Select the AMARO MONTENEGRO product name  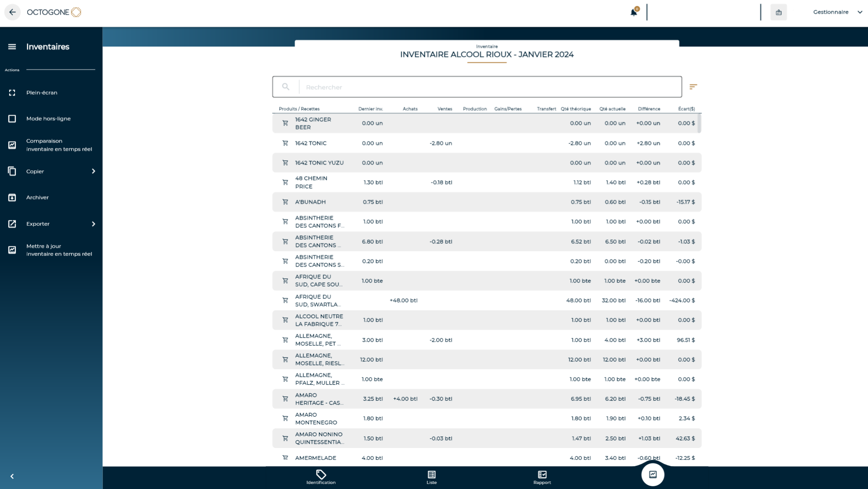316,418
